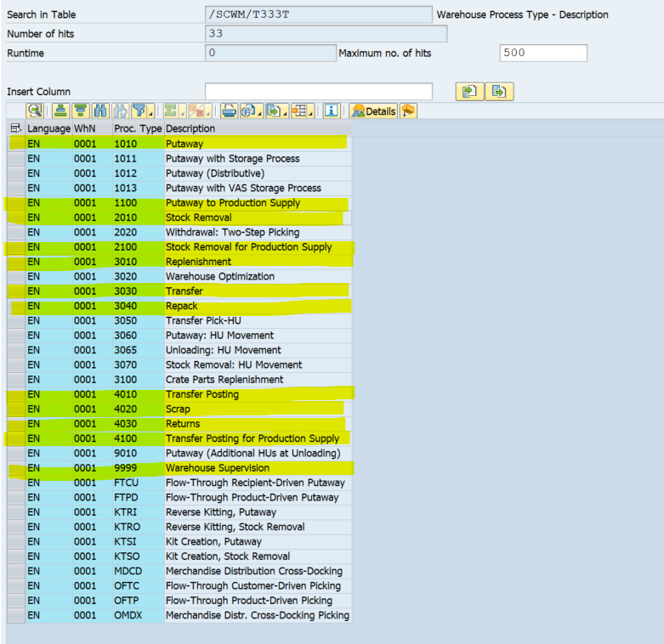Click the blue Information icon

332,111
